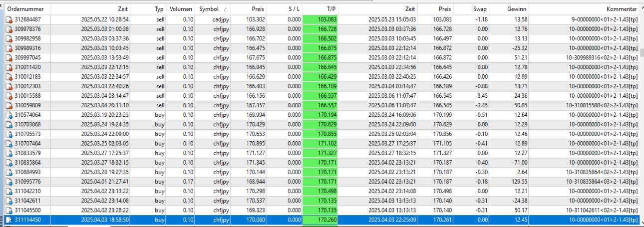Screen dimensions: 644x227
Task: Click comment 10-311042611<02>2-1.43[tp]
Action: coord(602,210)
